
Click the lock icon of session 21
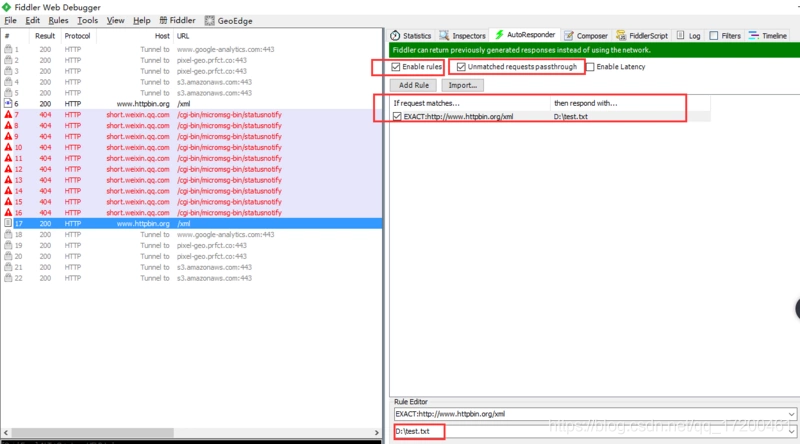8,267
